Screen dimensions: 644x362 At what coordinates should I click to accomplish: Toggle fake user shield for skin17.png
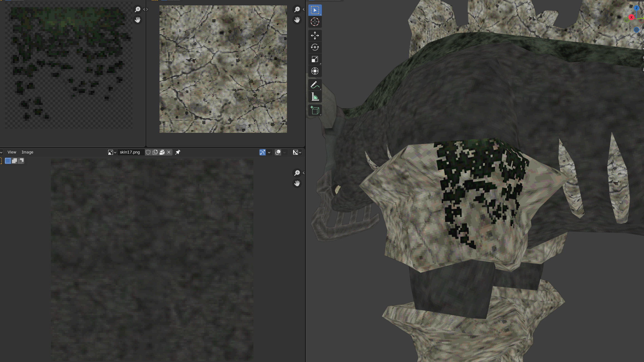[x=148, y=152]
